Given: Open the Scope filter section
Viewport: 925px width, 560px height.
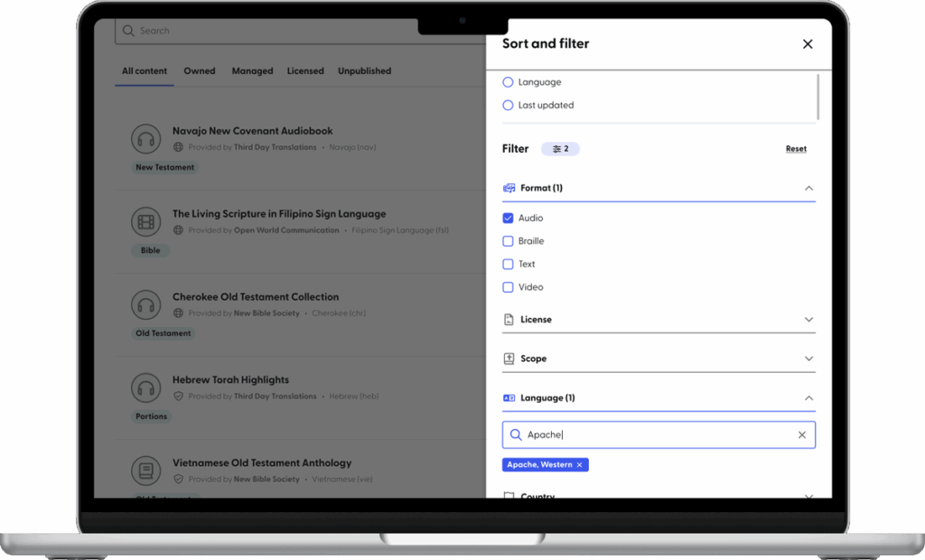Looking at the screenshot, I should (x=810, y=358).
